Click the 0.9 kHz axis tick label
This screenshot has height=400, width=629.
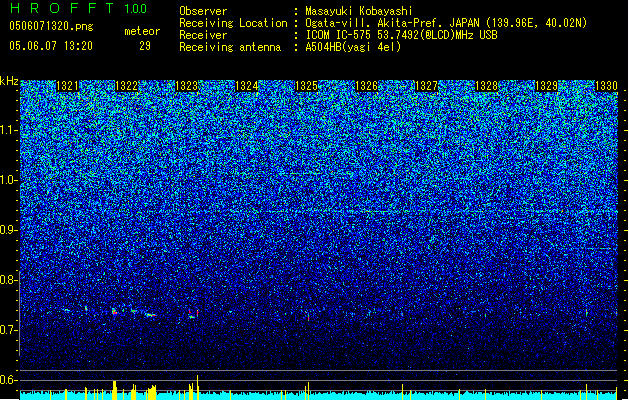[x=9, y=230]
